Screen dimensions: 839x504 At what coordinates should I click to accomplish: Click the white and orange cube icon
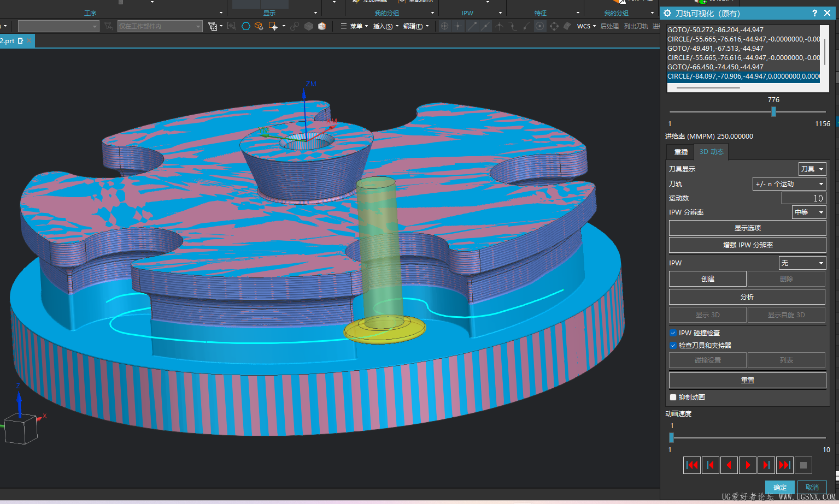(322, 26)
